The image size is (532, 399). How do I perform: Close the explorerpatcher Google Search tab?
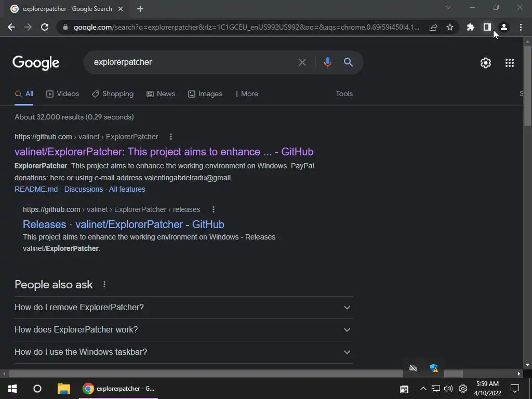121,9
